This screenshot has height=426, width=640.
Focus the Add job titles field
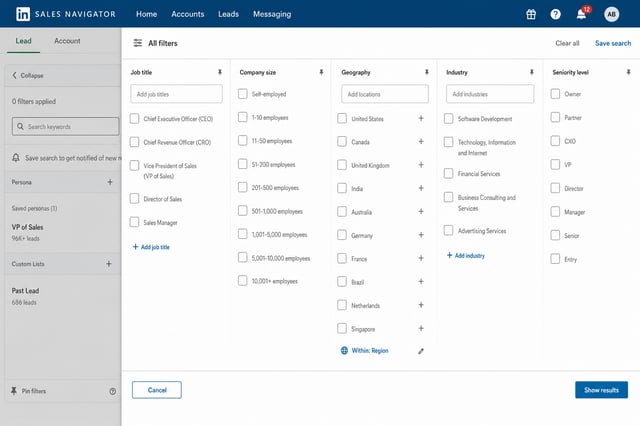(176, 94)
